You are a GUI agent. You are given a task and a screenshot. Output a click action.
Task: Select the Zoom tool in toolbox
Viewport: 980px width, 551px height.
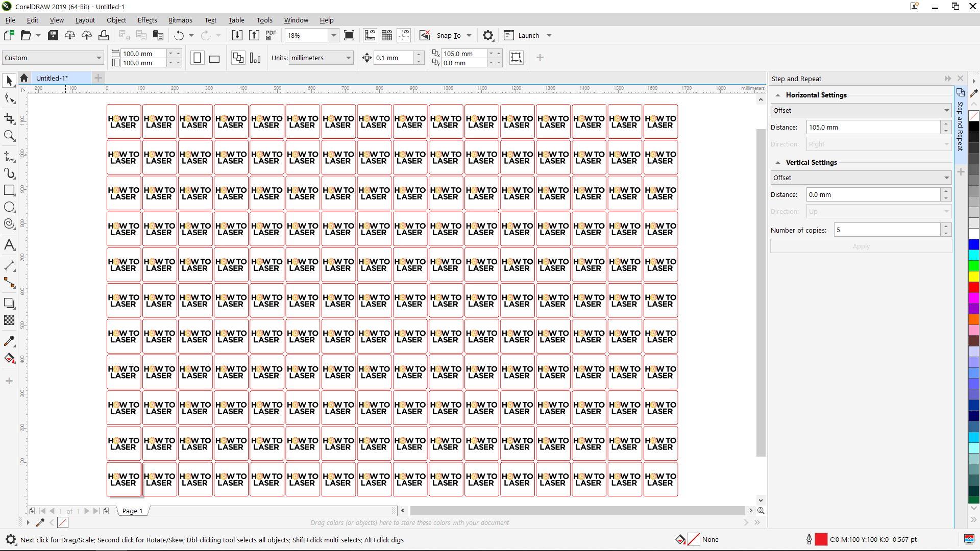tap(9, 135)
